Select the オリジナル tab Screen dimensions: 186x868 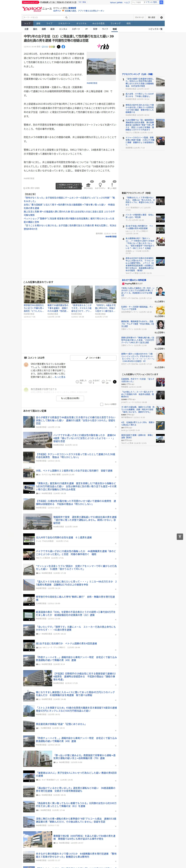pyautogui.click(x=81, y=24)
